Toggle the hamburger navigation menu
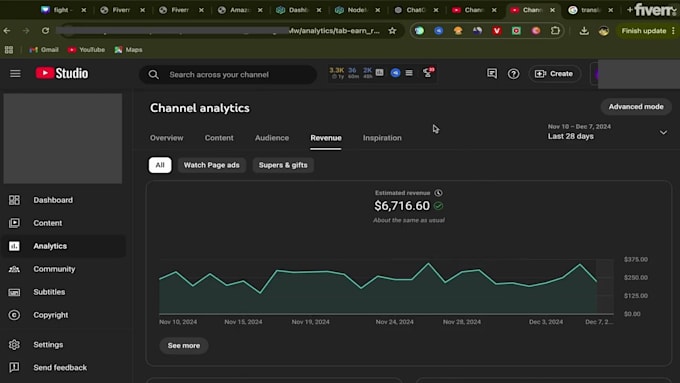The height and width of the screenshot is (383, 680). pyautogui.click(x=15, y=74)
